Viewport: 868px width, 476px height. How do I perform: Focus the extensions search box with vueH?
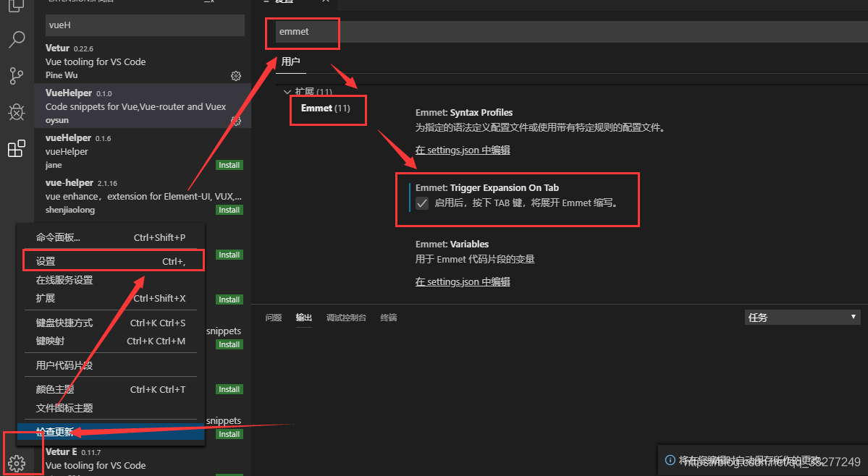coord(145,25)
